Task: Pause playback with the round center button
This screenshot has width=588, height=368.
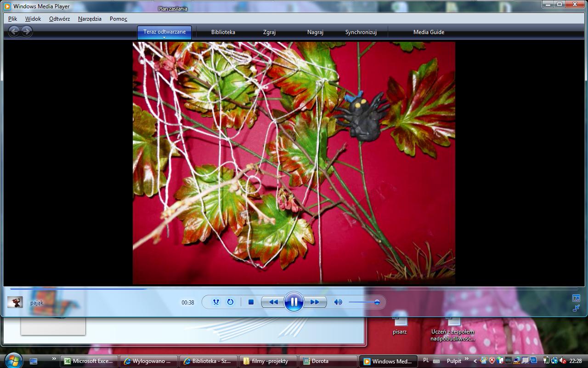Action: pyautogui.click(x=294, y=302)
